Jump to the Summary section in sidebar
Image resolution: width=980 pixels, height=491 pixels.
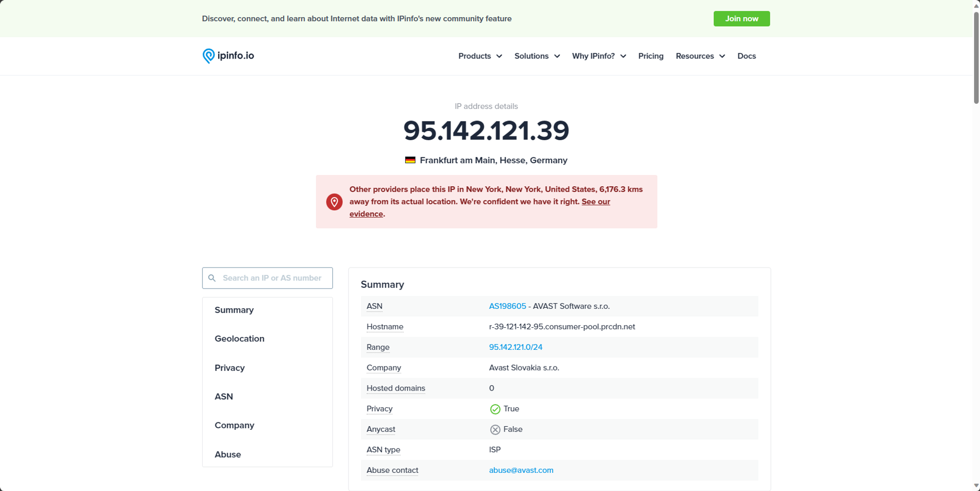click(234, 310)
